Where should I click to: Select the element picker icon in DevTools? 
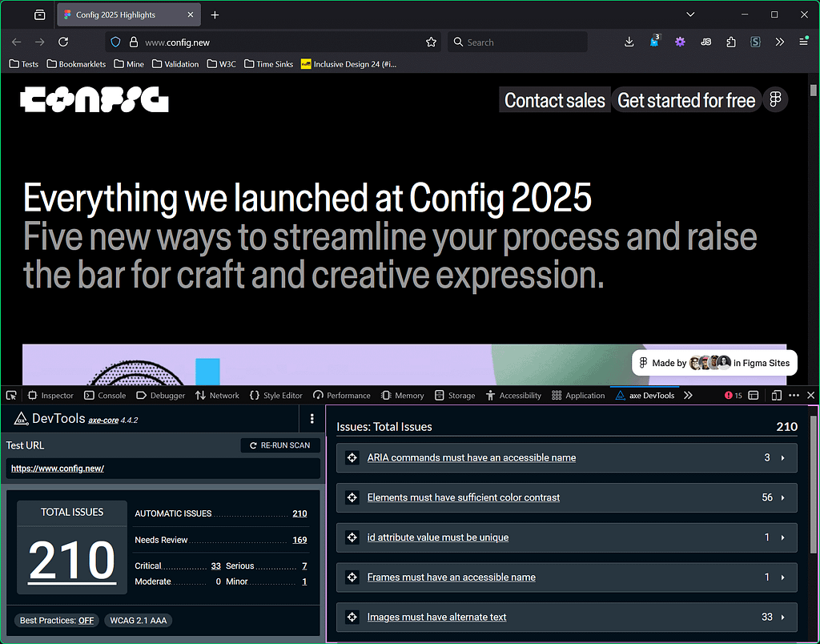pos(10,395)
